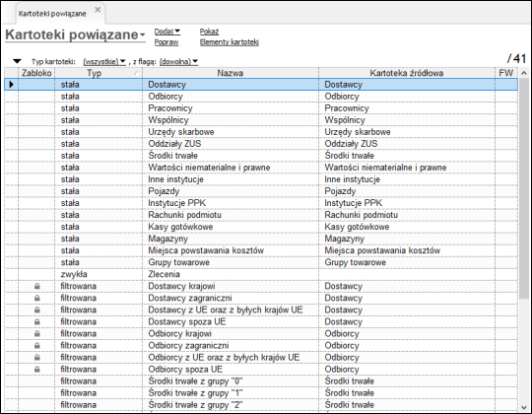Click lock icon for Dostawcy krajowi row

point(37,287)
